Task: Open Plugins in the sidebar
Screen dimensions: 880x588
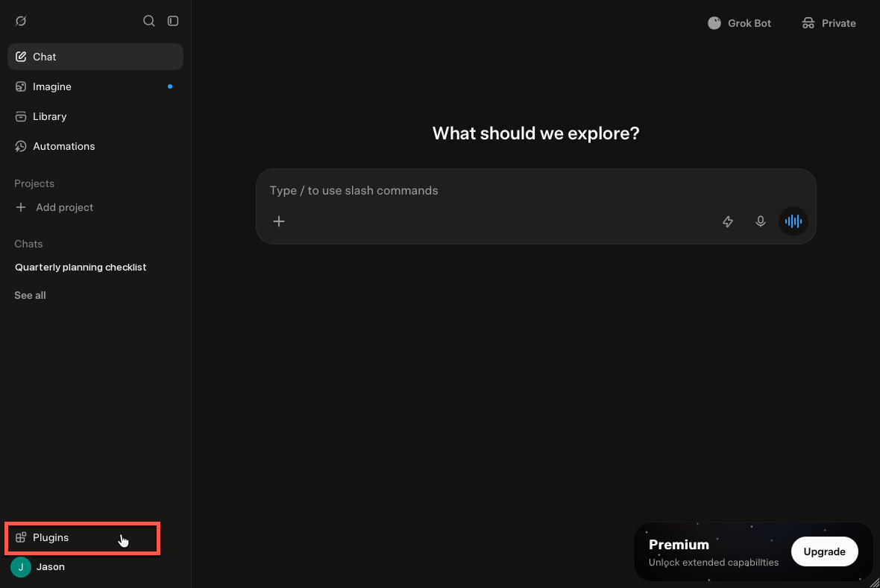Action: coord(83,537)
